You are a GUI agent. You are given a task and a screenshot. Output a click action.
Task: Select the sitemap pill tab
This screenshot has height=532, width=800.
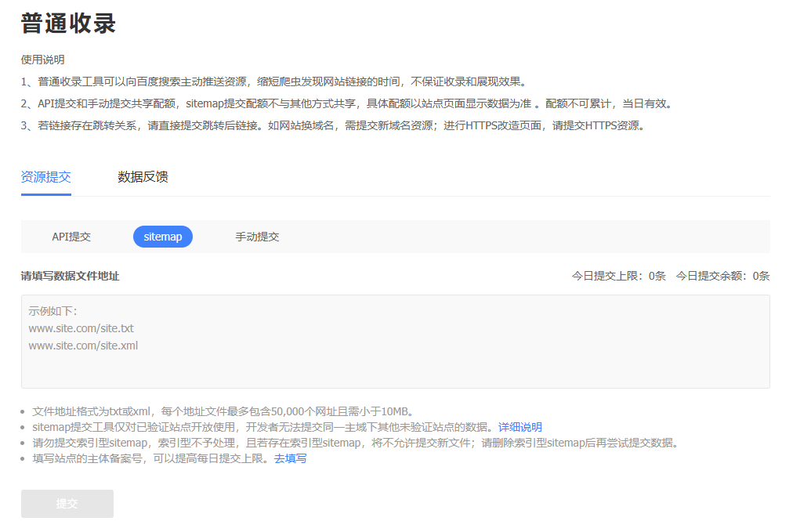click(x=163, y=237)
